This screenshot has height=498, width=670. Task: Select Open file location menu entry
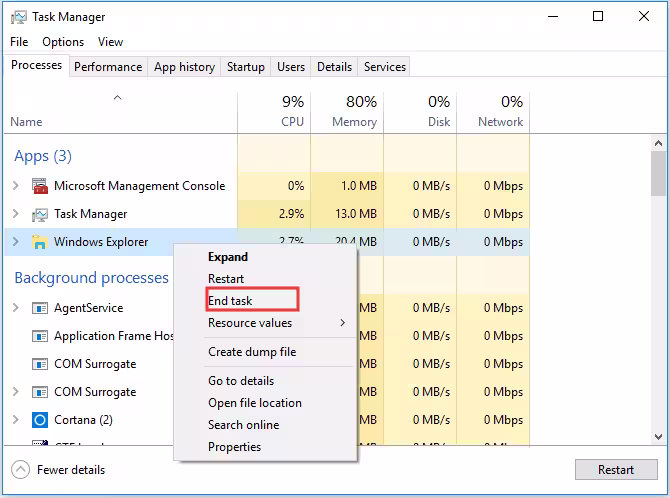point(255,403)
